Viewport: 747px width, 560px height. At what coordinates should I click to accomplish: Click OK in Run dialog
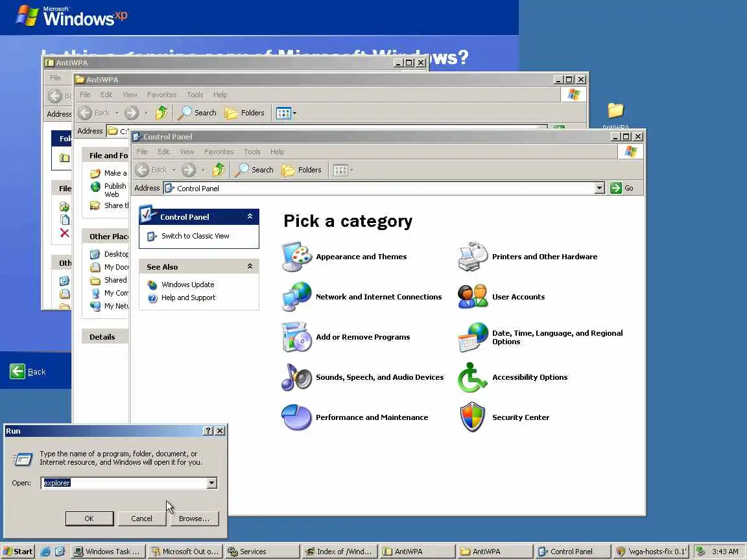click(x=89, y=519)
